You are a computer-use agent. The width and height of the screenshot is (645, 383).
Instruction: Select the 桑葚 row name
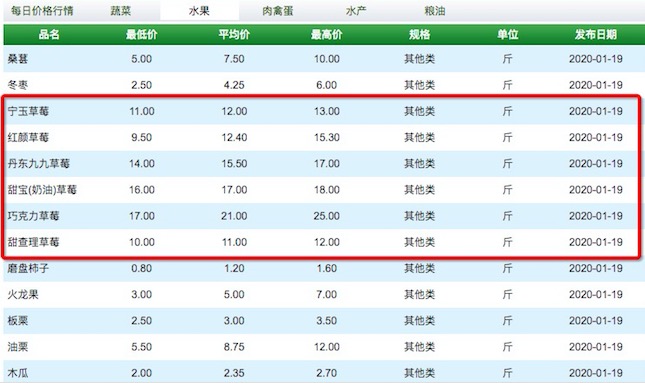click(18, 59)
